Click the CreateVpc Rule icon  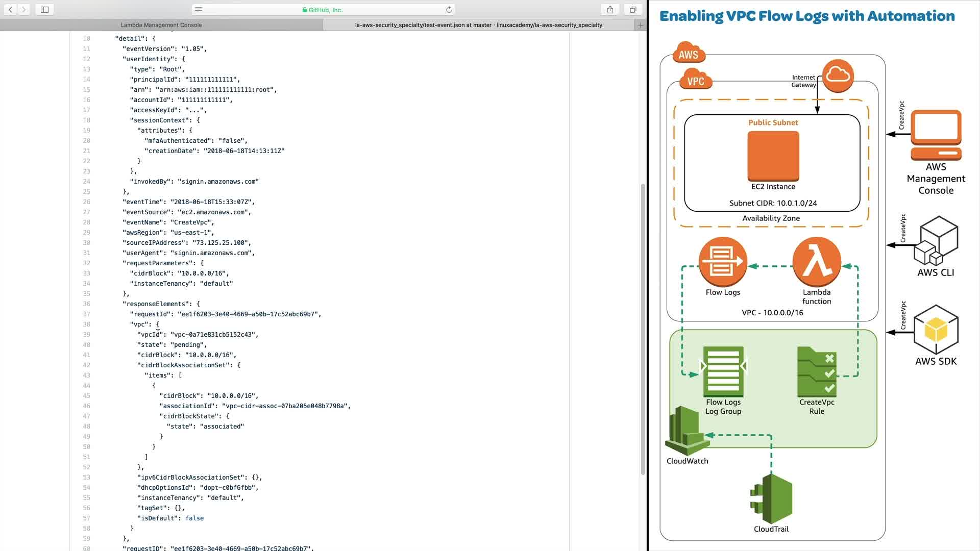(x=816, y=372)
